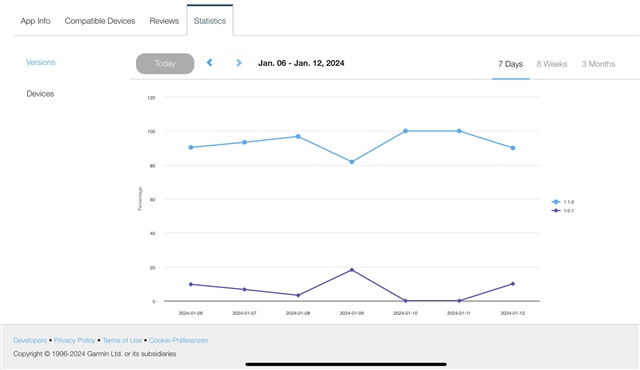Select the 3 Months range
The height and width of the screenshot is (370, 640).
pyautogui.click(x=598, y=64)
